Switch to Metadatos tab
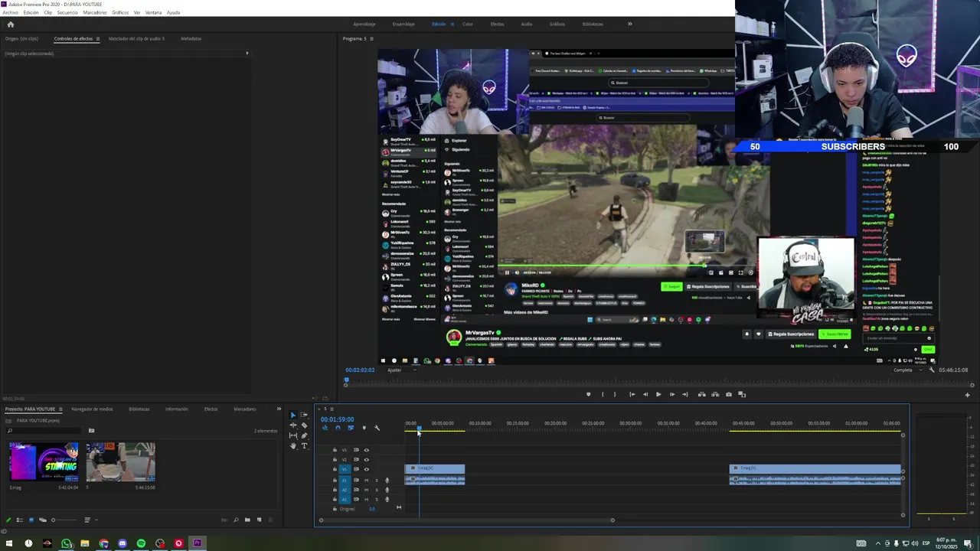 [191, 38]
